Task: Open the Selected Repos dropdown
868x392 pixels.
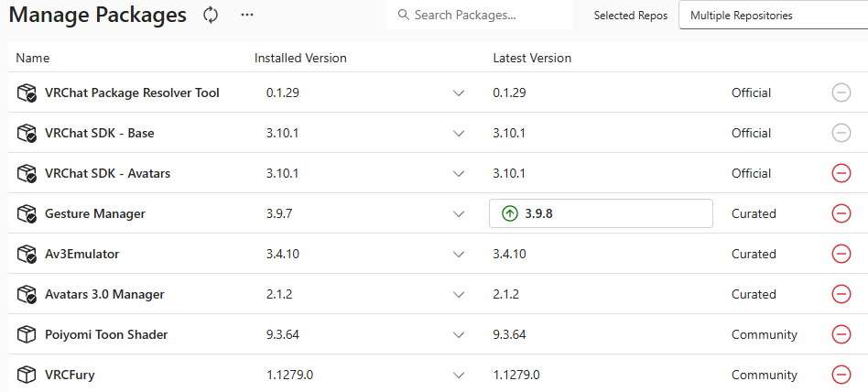Action: (x=772, y=16)
